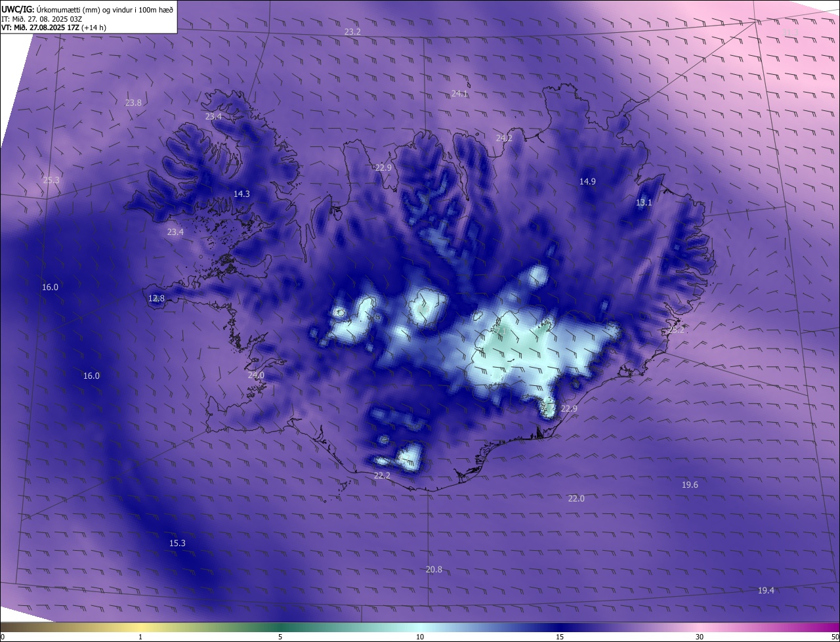This screenshot has width=840, height=642.
Task: Click the 15.3 value label
Action: point(177,543)
